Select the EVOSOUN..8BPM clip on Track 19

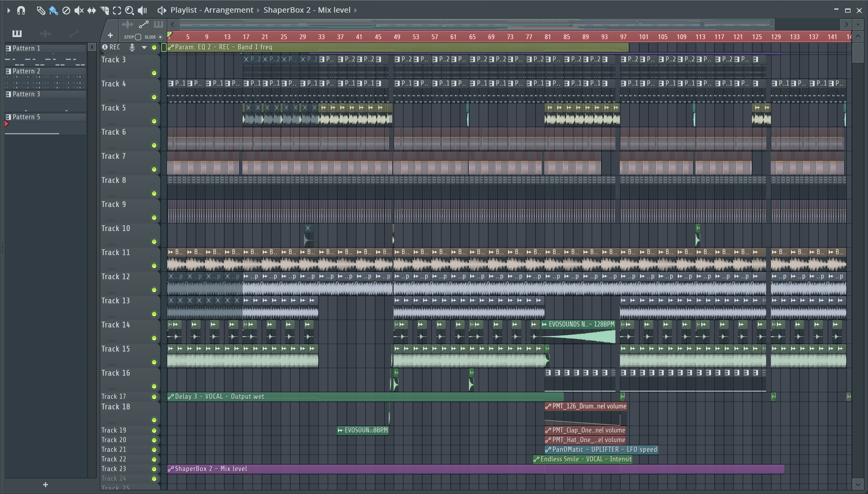click(363, 430)
